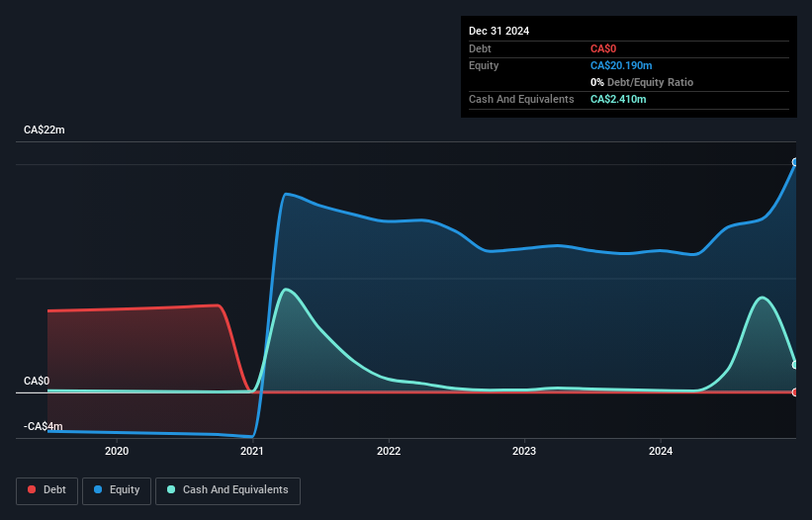The width and height of the screenshot is (812, 520).
Task: Click the 2023 x-axis label
Action: tap(524, 451)
